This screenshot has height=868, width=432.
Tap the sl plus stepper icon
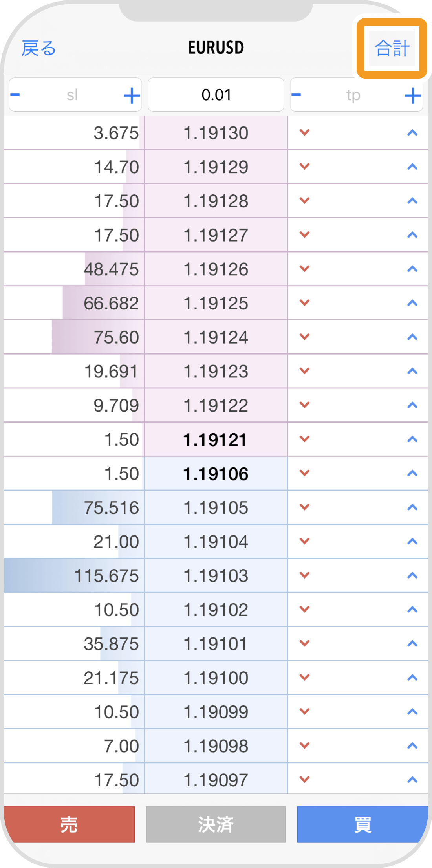(x=132, y=95)
